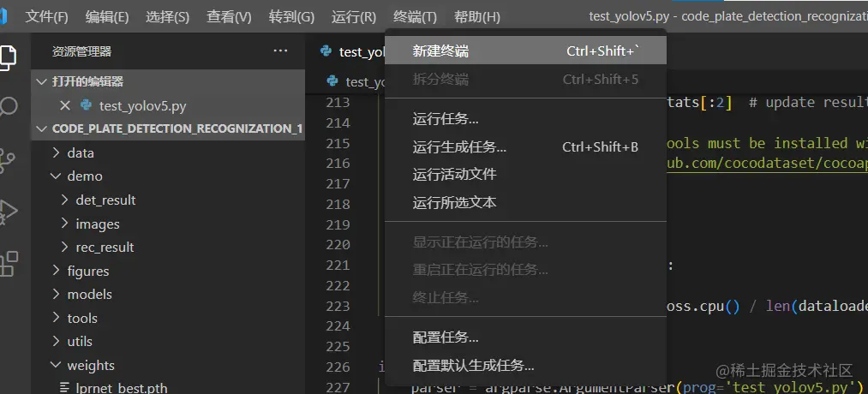Choose 新建终端 from terminal menu
This screenshot has width=868, height=394.
point(525,51)
